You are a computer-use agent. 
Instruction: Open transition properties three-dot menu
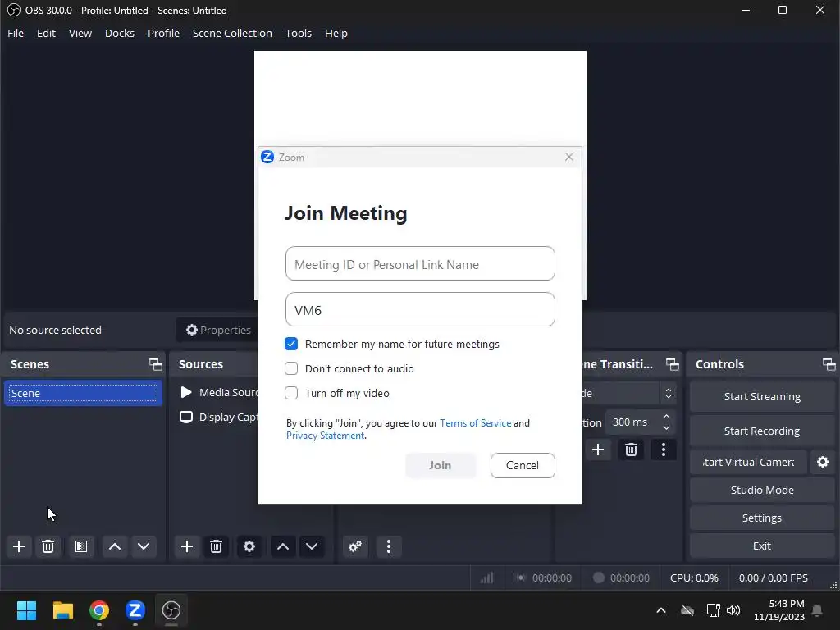663,450
